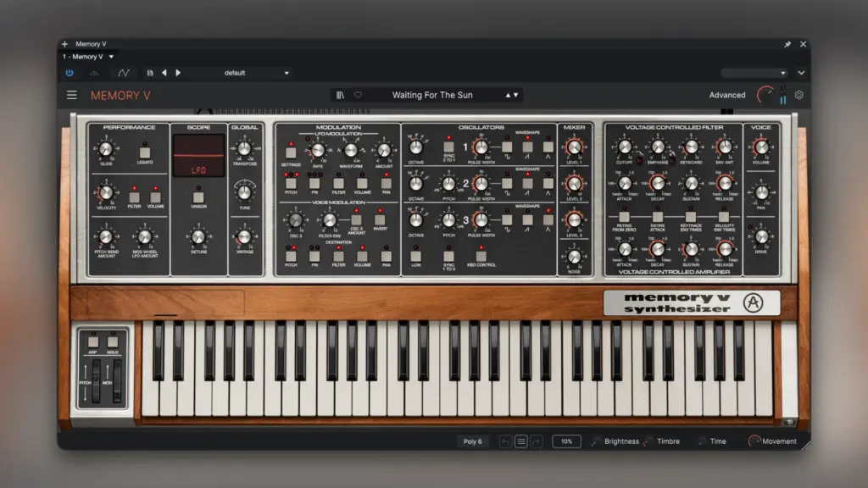This screenshot has width=868, height=488.
Task: Open the Advanced panel
Action: point(726,95)
